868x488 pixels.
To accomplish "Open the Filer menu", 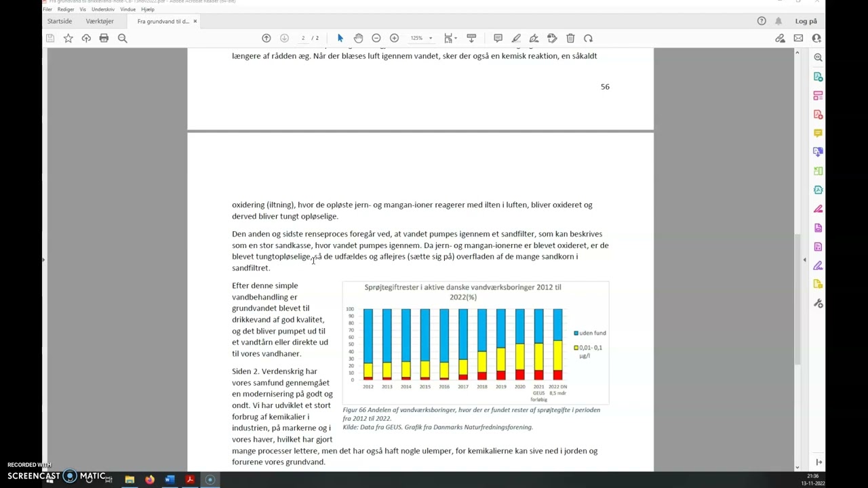I will (x=47, y=9).
